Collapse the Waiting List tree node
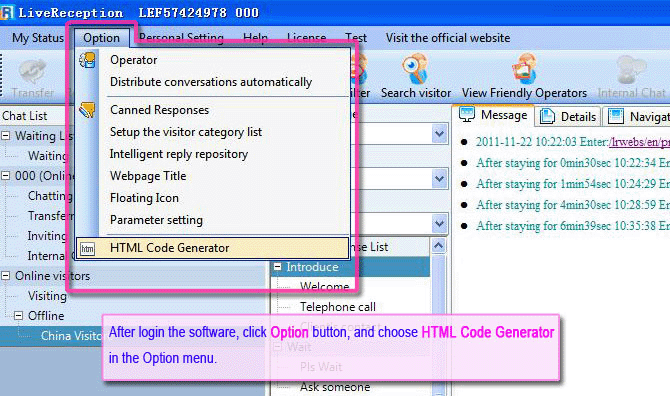670x396 pixels. pyautogui.click(x=6, y=136)
